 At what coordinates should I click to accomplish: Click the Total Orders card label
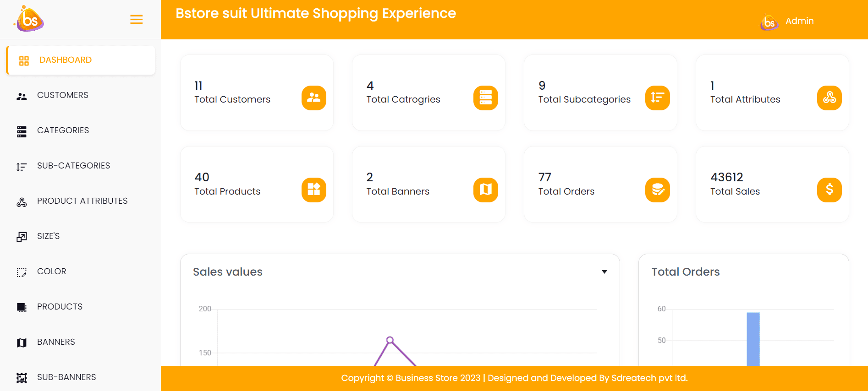click(566, 191)
